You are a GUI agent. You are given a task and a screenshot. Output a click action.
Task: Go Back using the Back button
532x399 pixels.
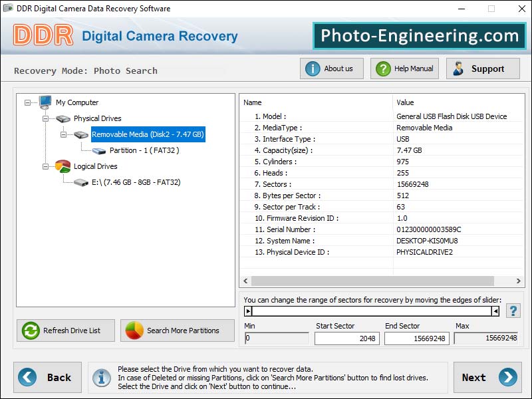(47, 377)
